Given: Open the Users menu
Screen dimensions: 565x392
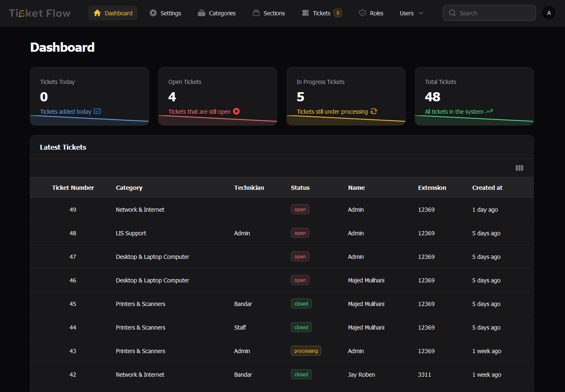Looking at the screenshot, I should pyautogui.click(x=411, y=13).
